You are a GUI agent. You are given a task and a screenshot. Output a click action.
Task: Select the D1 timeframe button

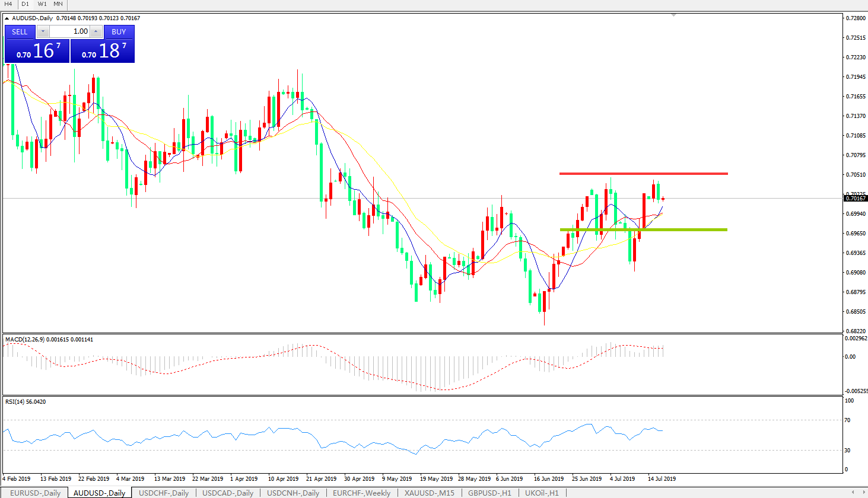[25, 4]
